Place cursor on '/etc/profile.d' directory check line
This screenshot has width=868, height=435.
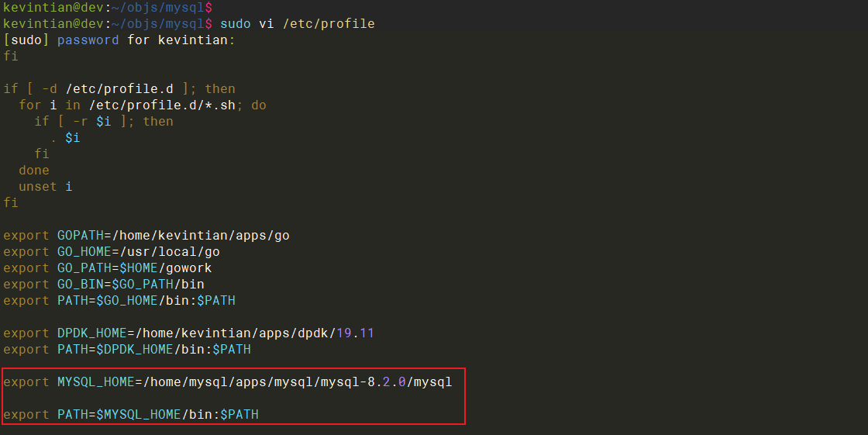[x=119, y=88]
